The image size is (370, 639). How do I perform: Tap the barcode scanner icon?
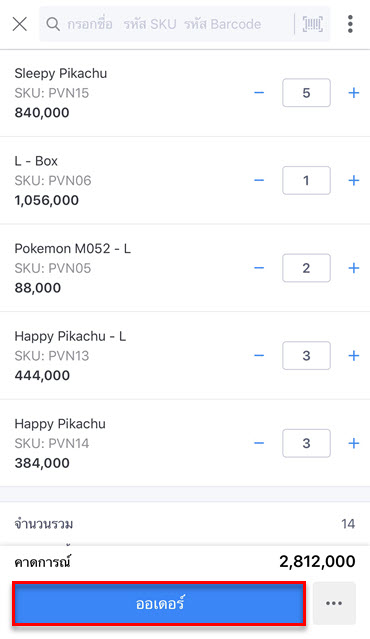[x=313, y=24]
